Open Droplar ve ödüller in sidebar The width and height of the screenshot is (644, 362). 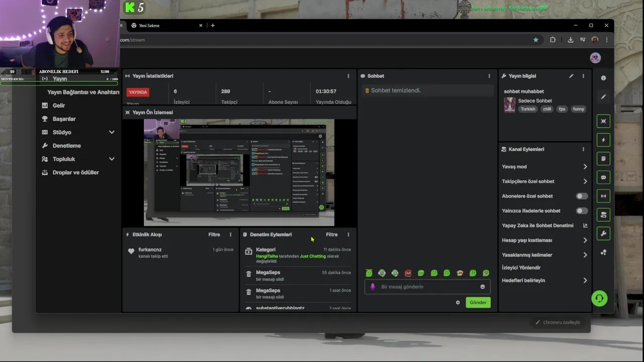coord(75,172)
